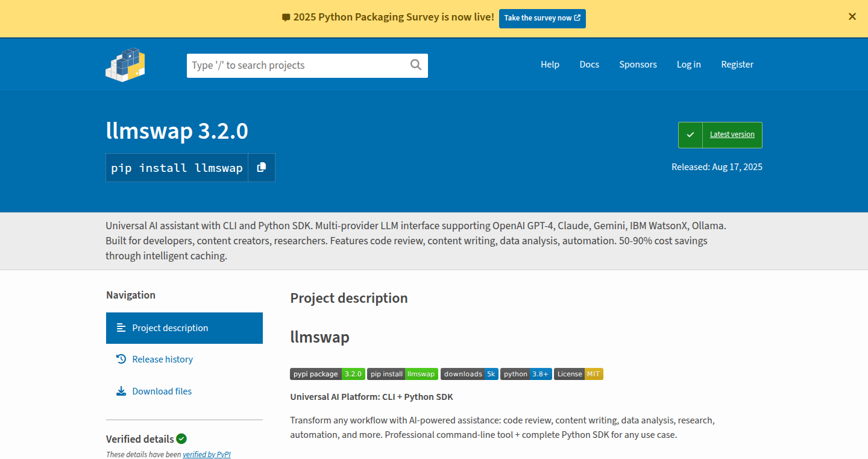Open the Help menu item
Screen dimensions: 868x459
point(550,65)
